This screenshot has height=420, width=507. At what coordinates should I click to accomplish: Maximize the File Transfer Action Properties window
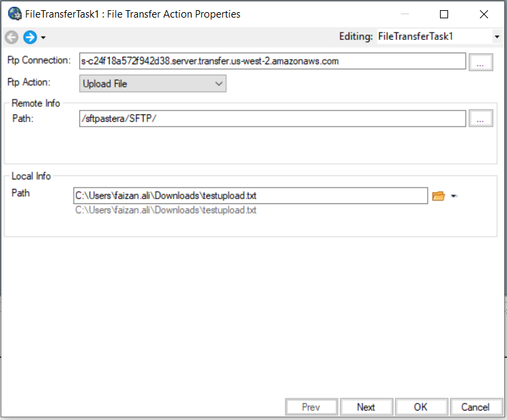pos(444,14)
